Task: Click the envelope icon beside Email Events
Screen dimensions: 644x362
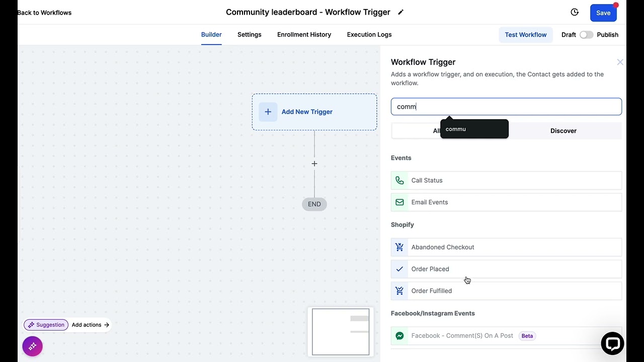Action: [399, 202]
